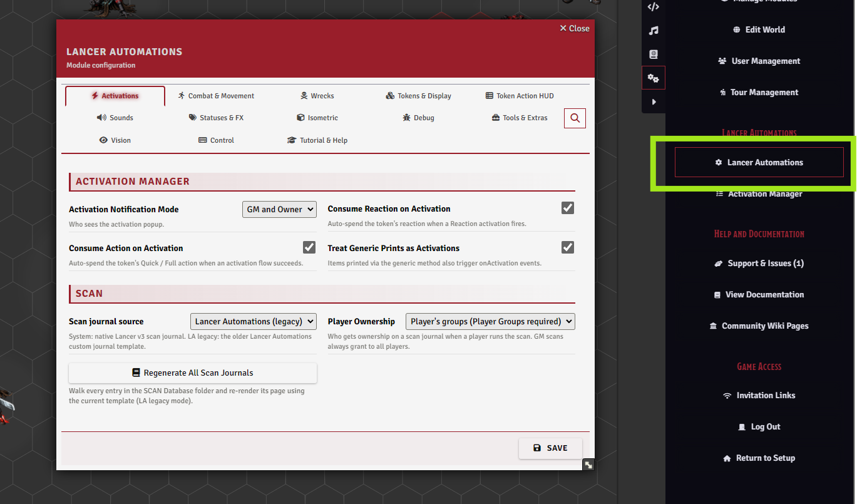Click the window resize handle icon
Screen dimensions: 857x504
coord(588,465)
